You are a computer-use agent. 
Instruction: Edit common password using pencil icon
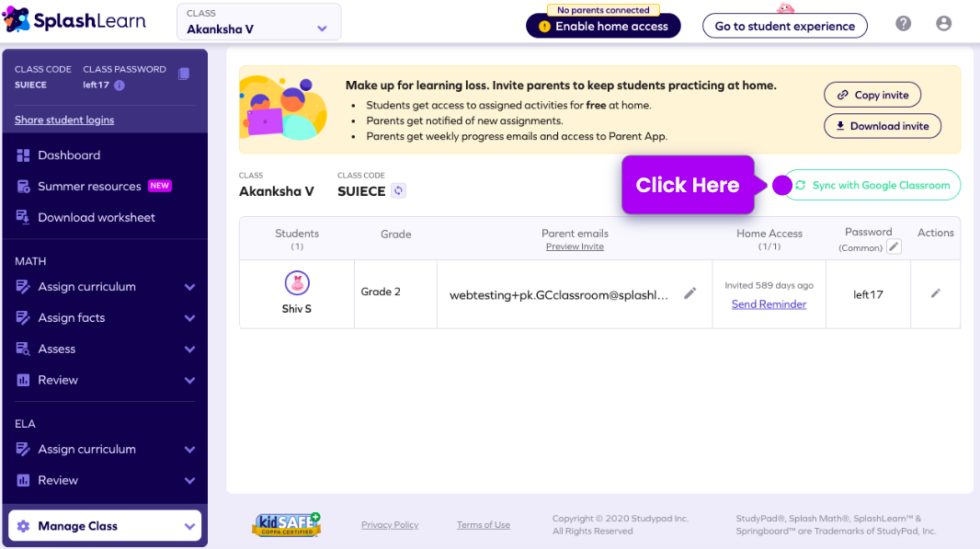(x=894, y=247)
